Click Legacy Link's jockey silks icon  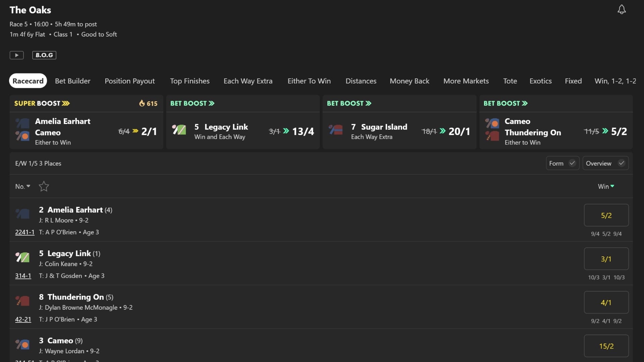point(23,257)
